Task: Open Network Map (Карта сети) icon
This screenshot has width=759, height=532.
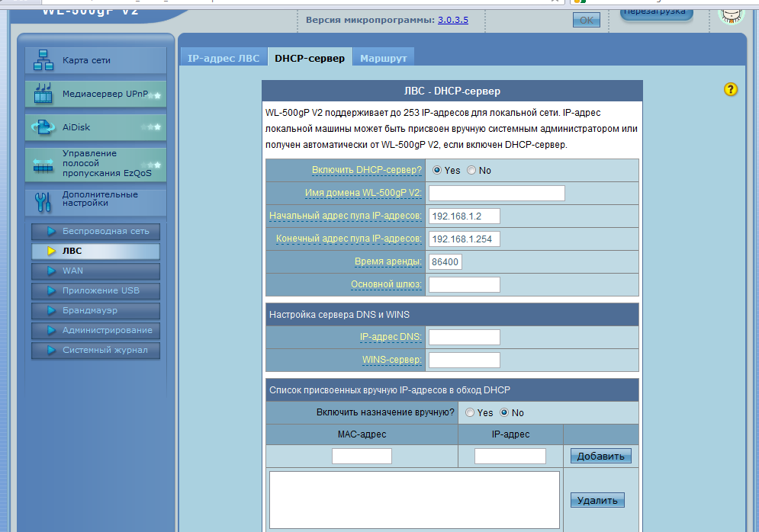Action: pyautogui.click(x=43, y=60)
